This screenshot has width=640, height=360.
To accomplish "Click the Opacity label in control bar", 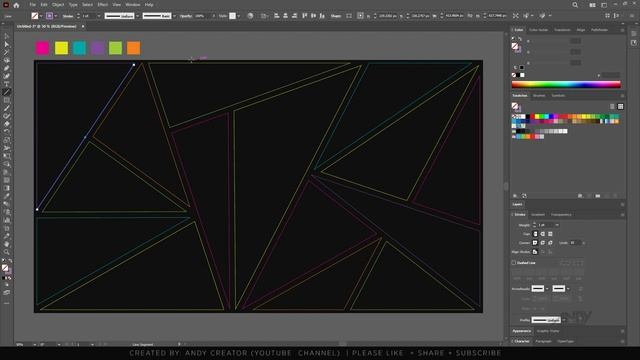I will click(x=186, y=16).
